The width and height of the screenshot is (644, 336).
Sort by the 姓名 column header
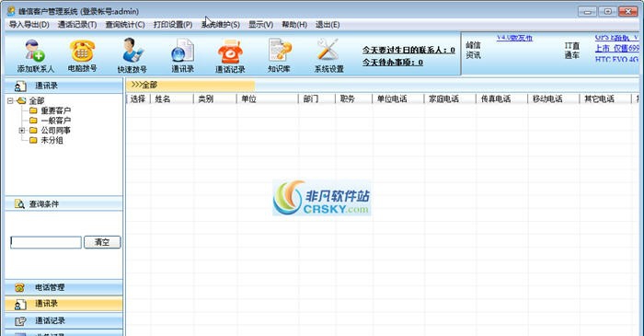(172, 99)
